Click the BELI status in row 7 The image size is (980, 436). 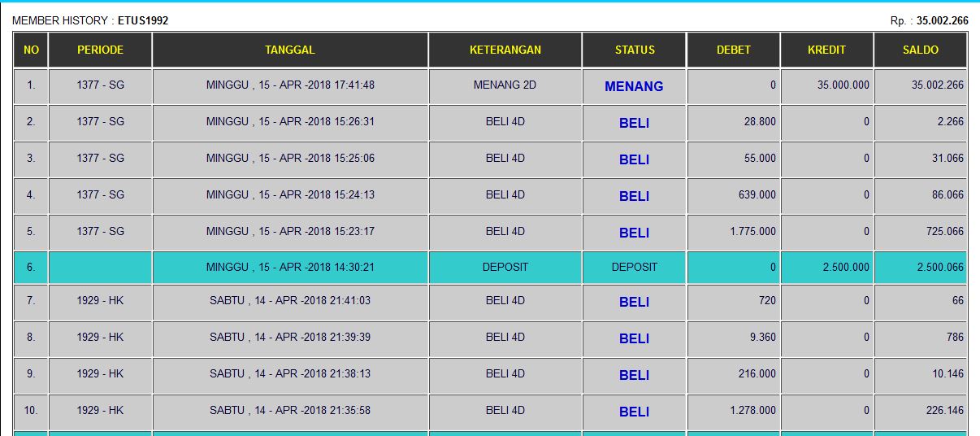tap(634, 302)
